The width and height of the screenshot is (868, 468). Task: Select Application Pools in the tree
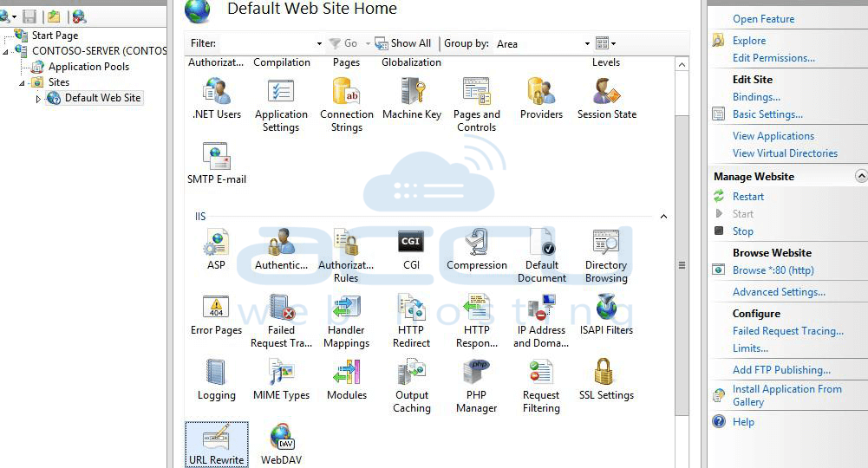pos(88,67)
